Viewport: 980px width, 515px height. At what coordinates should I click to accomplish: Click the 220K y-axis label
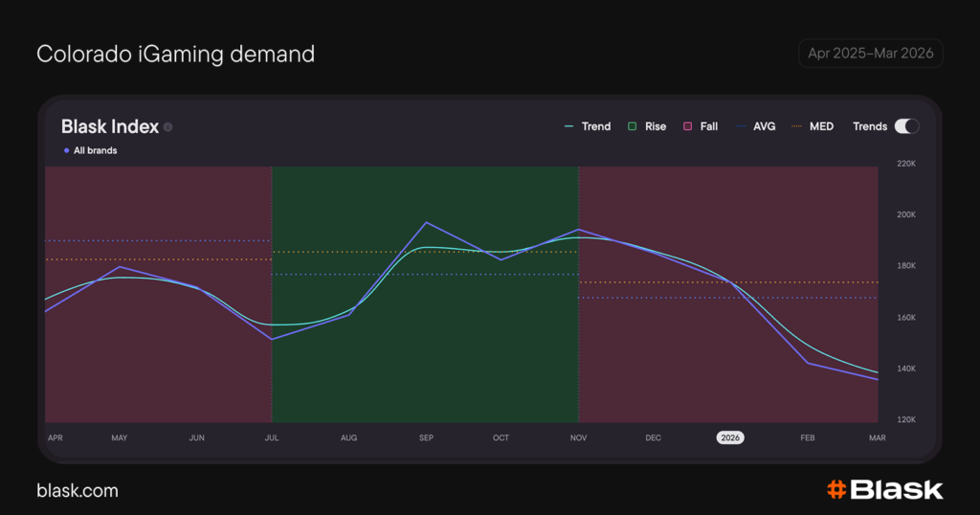[x=905, y=164]
